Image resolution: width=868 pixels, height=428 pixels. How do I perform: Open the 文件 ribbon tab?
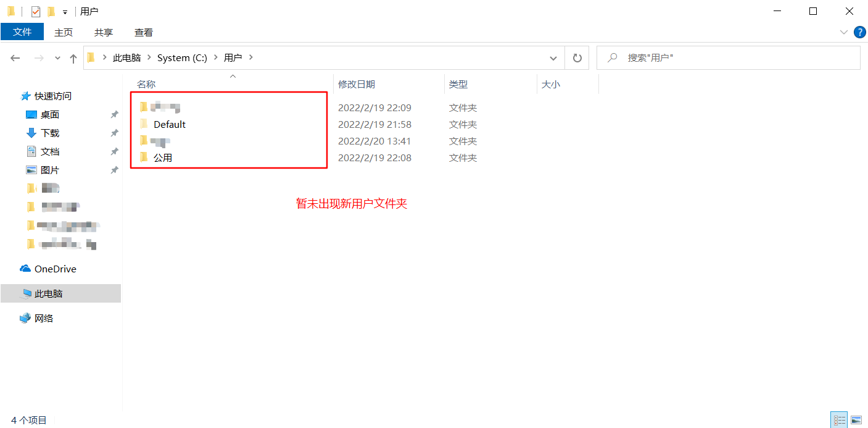tap(22, 32)
